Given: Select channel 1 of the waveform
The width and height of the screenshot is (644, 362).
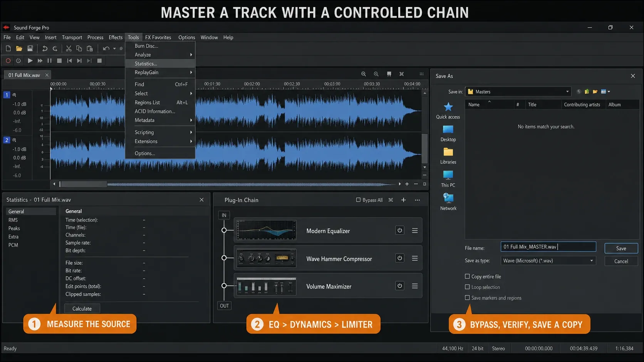Looking at the screenshot, I should click(7, 95).
